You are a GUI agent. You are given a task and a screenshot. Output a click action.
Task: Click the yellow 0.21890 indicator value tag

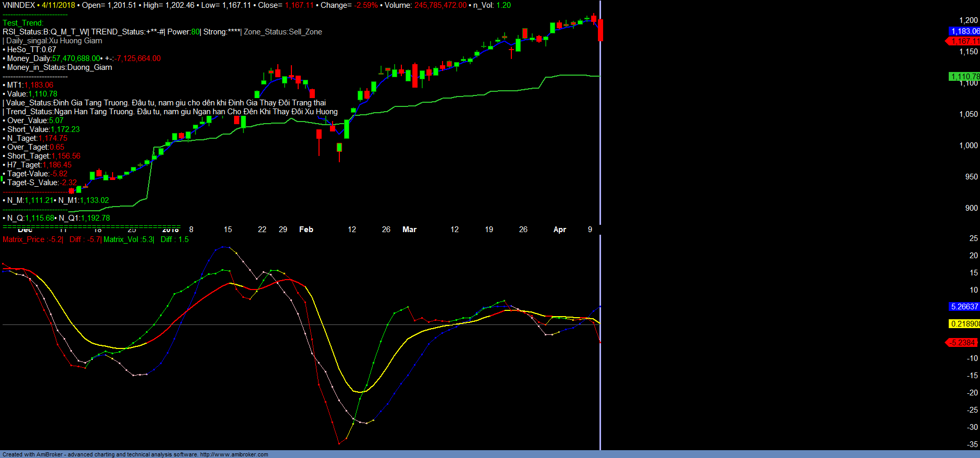[x=964, y=324]
